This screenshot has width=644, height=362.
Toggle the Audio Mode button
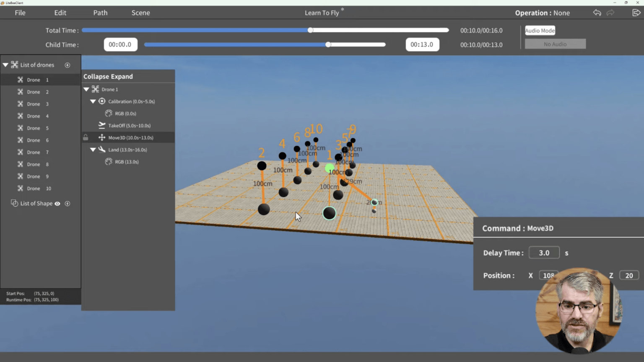point(540,31)
